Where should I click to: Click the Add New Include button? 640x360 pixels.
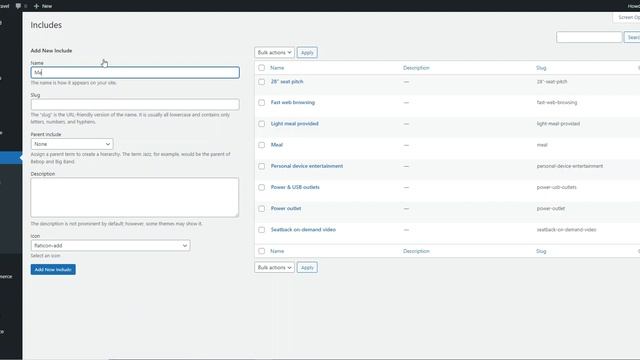53,269
